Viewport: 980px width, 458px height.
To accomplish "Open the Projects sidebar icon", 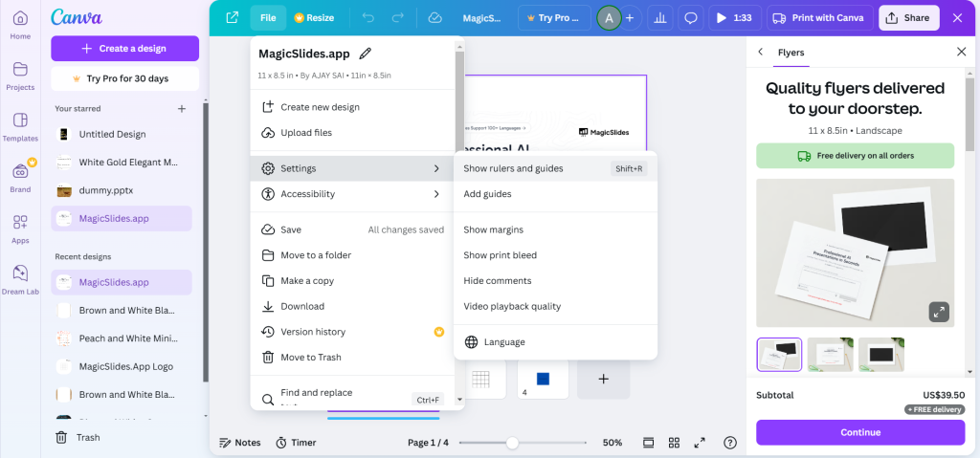I will 20,76.
